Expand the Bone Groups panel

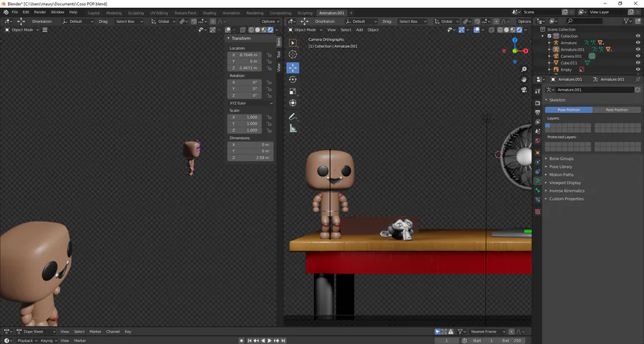(561, 159)
